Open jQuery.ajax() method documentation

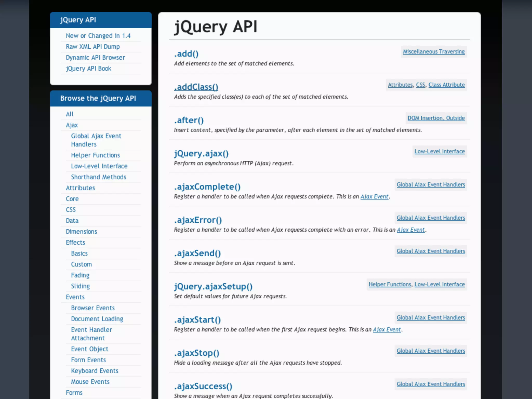coord(201,154)
